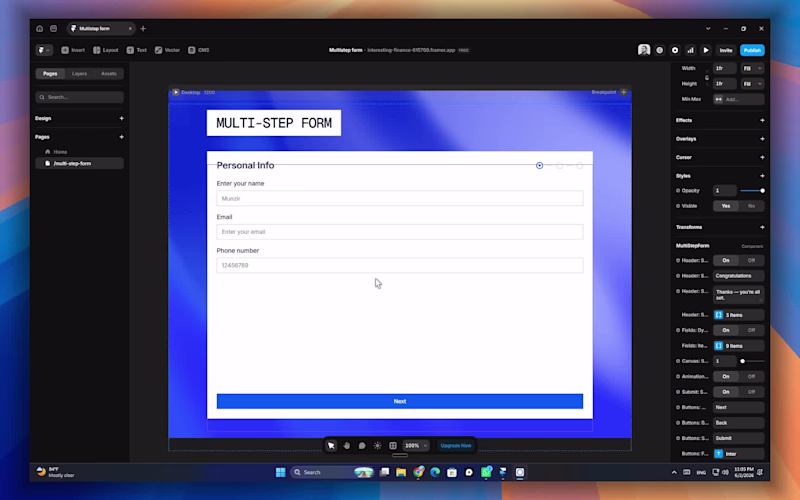Add a Styles property
The image size is (800, 500).
pos(762,176)
